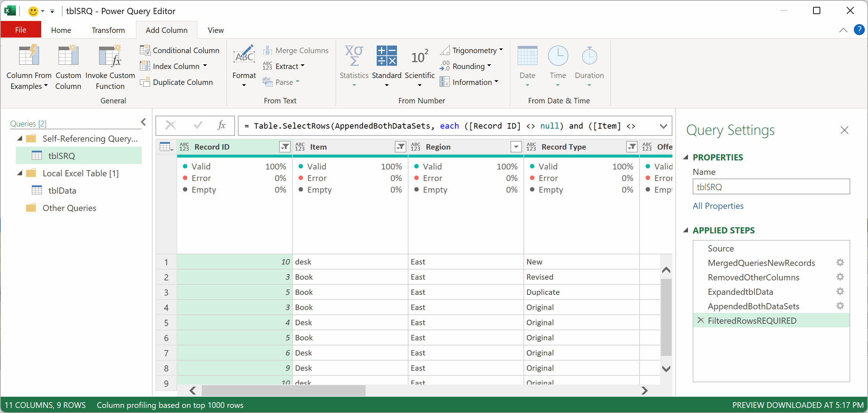Open the Duration column options
868x413 pixels.
[x=589, y=66]
